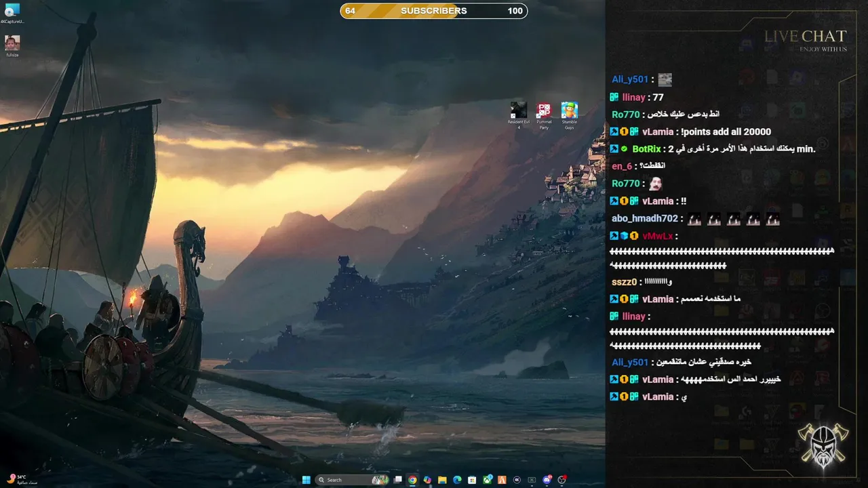Open Task View in the taskbar

398,480
